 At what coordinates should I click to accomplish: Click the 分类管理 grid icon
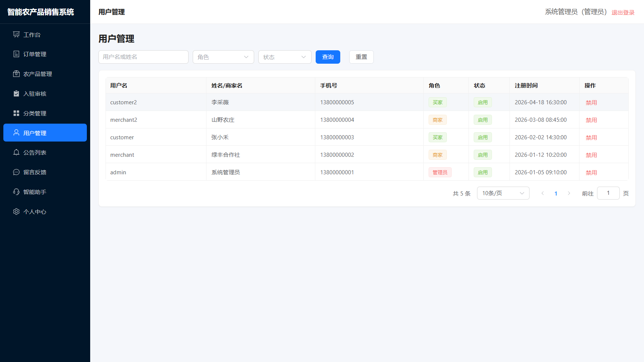tap(16, 113)
